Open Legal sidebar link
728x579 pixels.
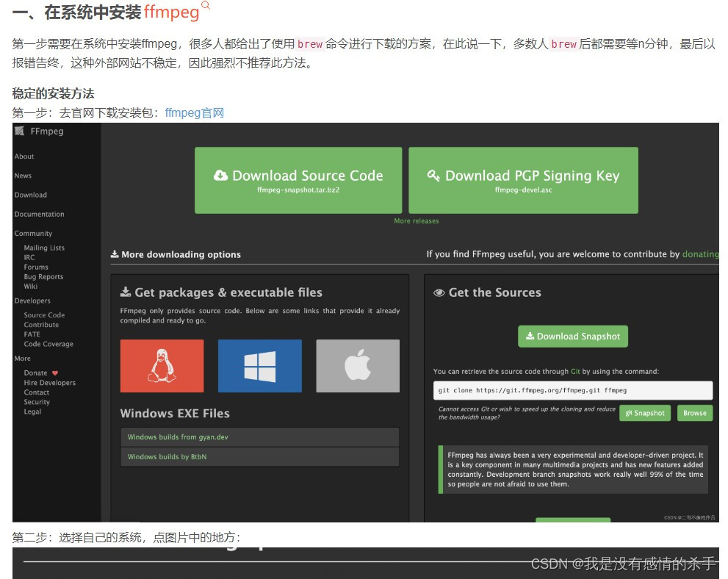click(x=32, y=412)
